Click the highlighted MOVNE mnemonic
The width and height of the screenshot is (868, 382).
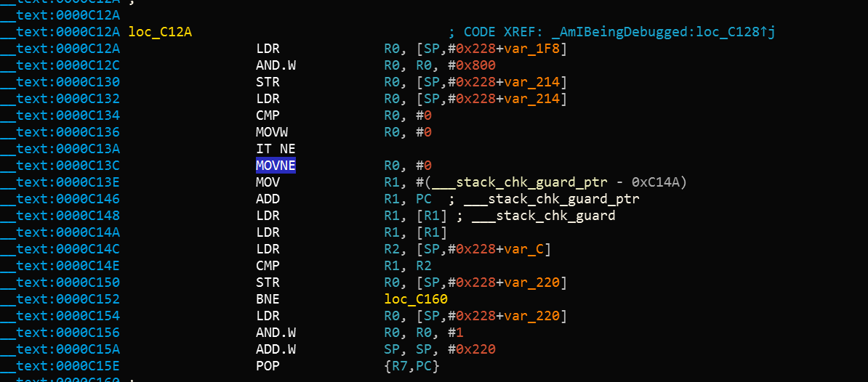point(276,166)
